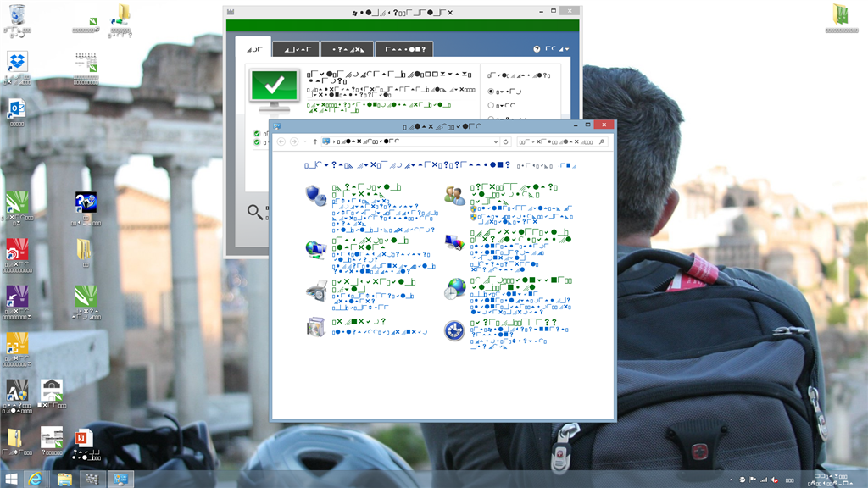868x488 pixels.
Task: Open the Dropbox desktop shortcut
Action: (17, 61)
